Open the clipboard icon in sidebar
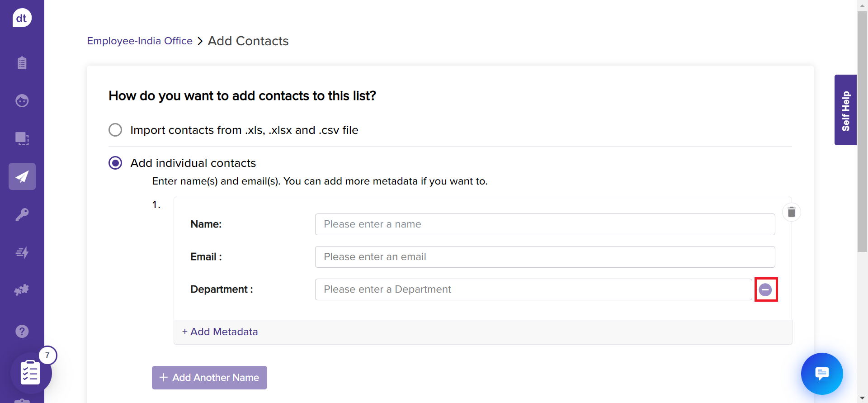Screen dimensions: 868x403 click(x=22, y=62)
